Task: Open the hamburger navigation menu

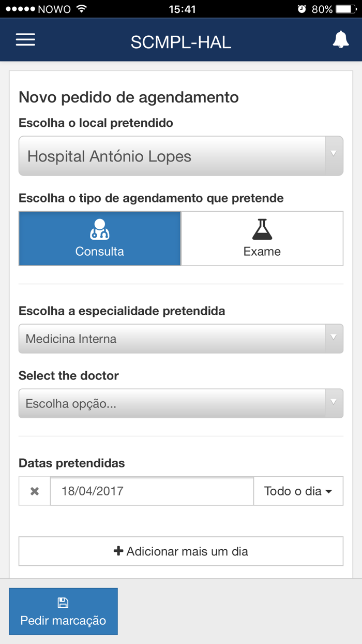Action: (25, 40)
